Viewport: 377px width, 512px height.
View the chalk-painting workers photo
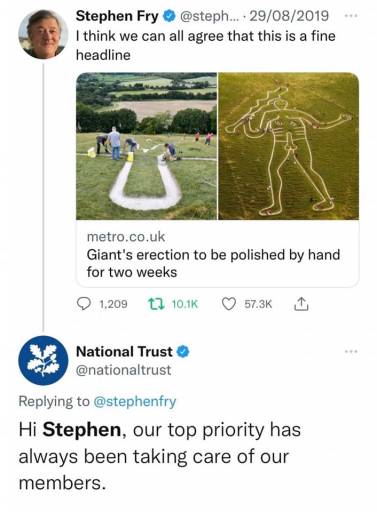click(x=147, y=146)
